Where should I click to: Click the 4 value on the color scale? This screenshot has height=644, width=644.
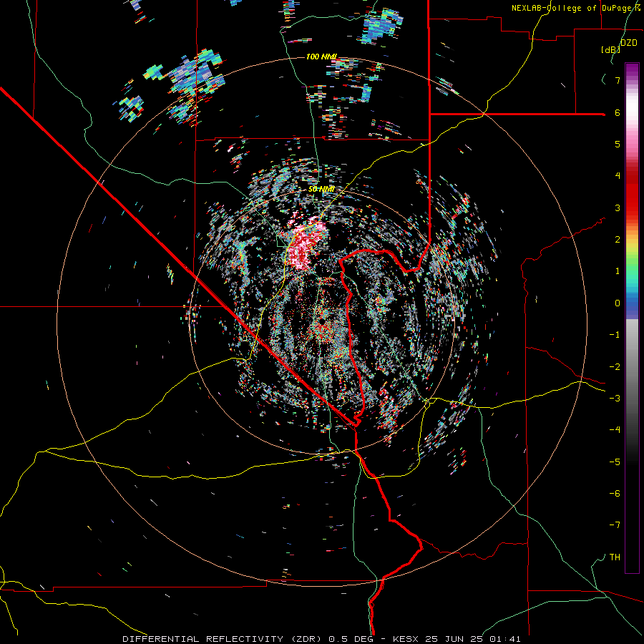tap(618, 176)
